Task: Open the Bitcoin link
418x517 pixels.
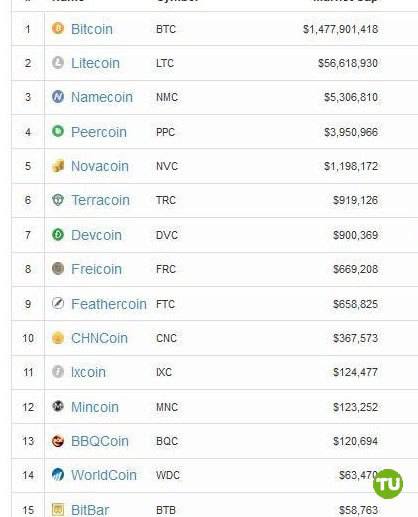Action: pos(92,29)
